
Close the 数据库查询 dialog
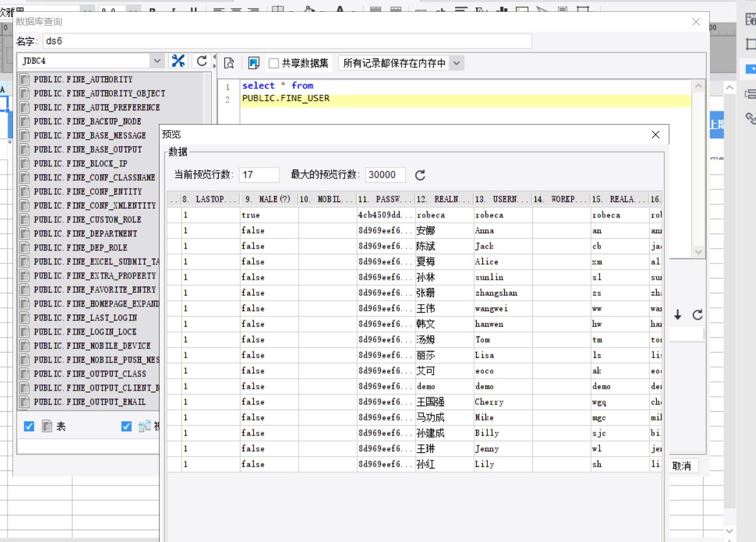[x=697, y=22]
